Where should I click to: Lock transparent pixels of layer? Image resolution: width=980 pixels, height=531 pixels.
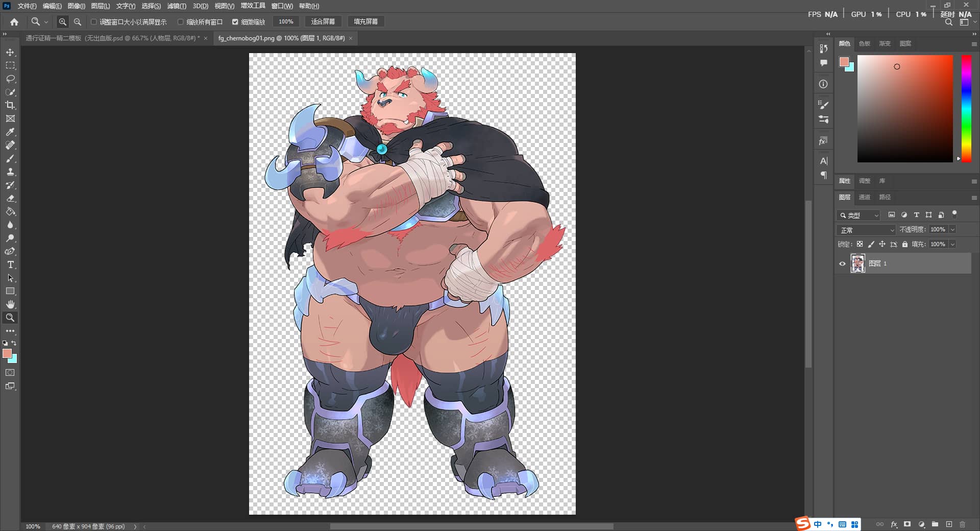pos(860,245)
